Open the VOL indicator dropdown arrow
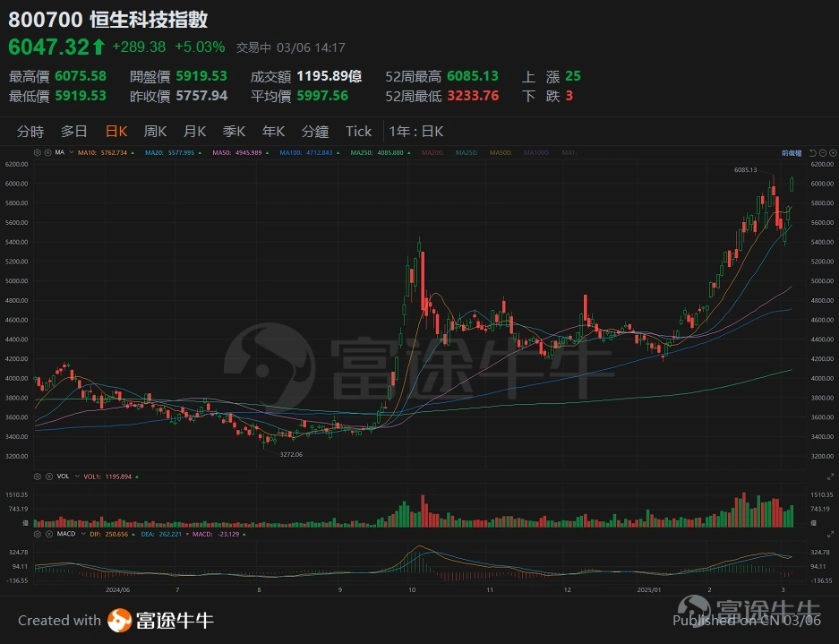 pos(77,477)
